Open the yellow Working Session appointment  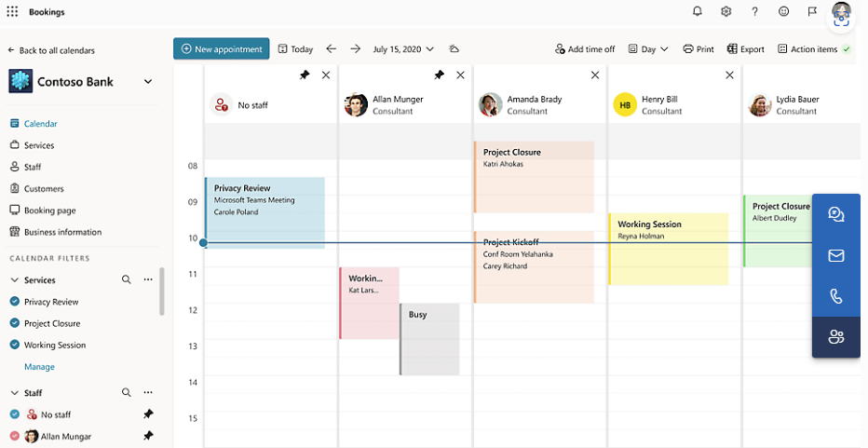pos(668,248)
